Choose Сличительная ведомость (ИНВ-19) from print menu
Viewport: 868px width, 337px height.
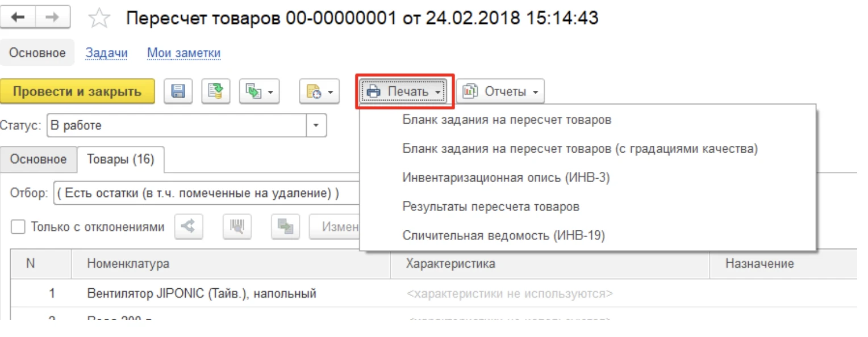tap(503, 235)
